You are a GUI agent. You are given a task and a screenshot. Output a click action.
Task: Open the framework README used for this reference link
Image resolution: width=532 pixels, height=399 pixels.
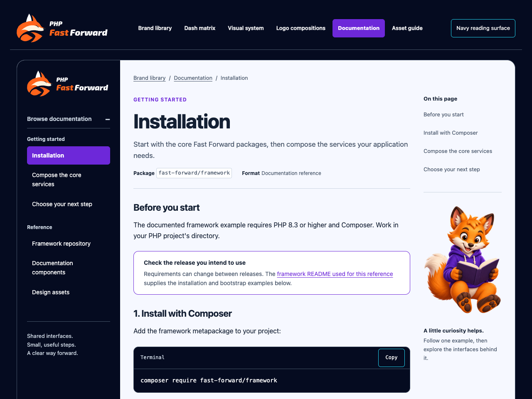335,274
